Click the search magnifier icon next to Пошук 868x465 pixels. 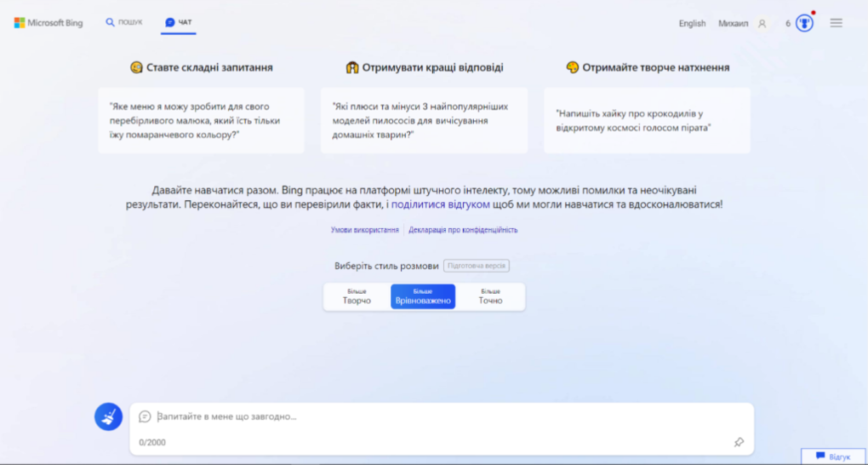110,22
